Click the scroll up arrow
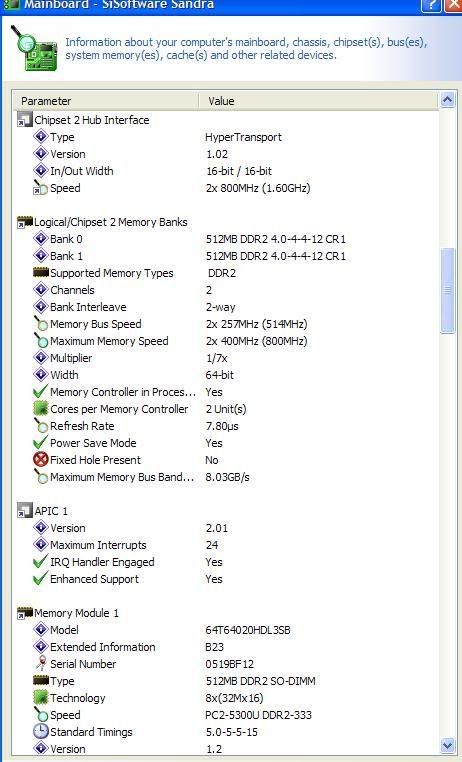 point(447,100)
